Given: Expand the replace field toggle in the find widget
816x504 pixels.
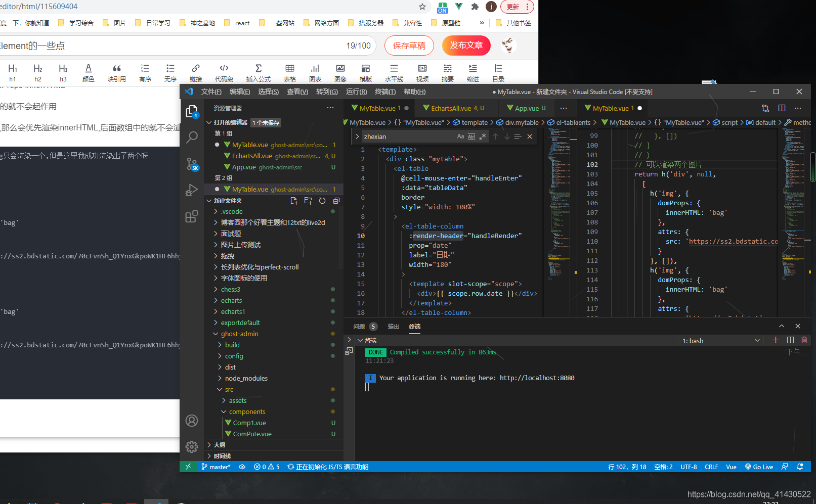Looking at the screenshot, I should [357, 136].
